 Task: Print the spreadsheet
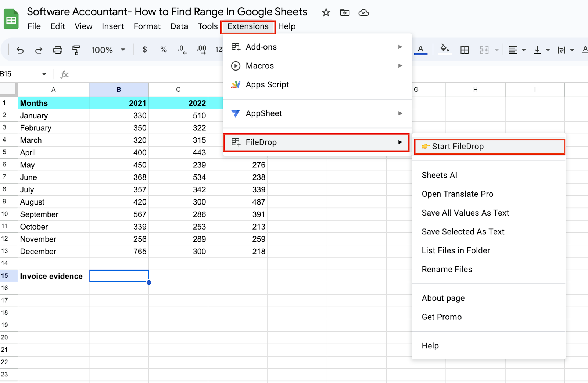(58, 50)
